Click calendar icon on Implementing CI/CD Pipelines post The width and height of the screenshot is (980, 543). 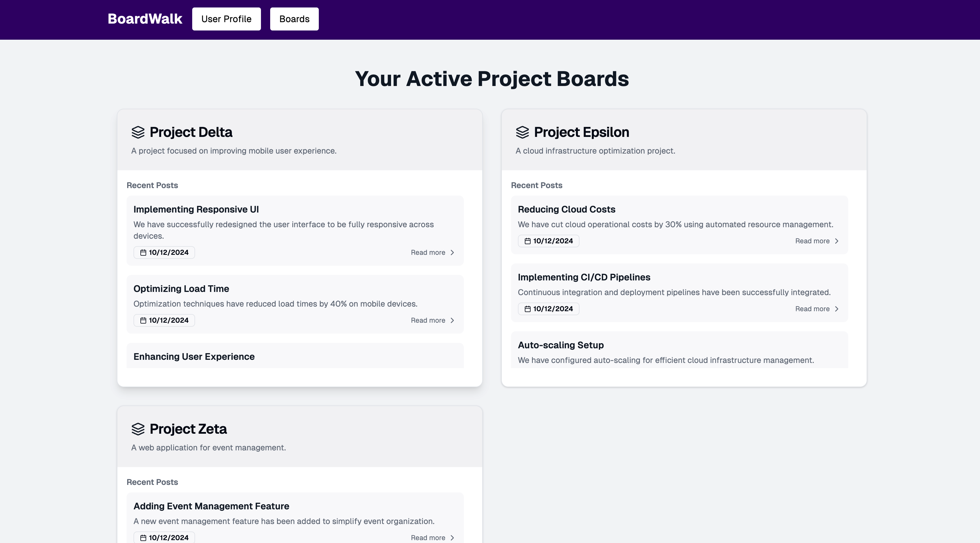click(x=527, y=309)
